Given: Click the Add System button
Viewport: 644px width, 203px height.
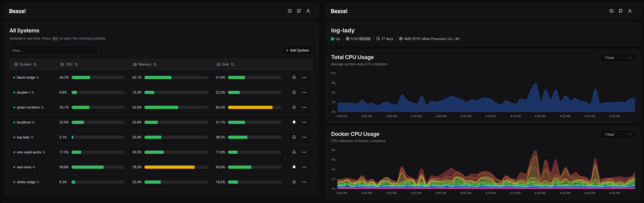Looking at the screenshot, I should pos(297,50).
